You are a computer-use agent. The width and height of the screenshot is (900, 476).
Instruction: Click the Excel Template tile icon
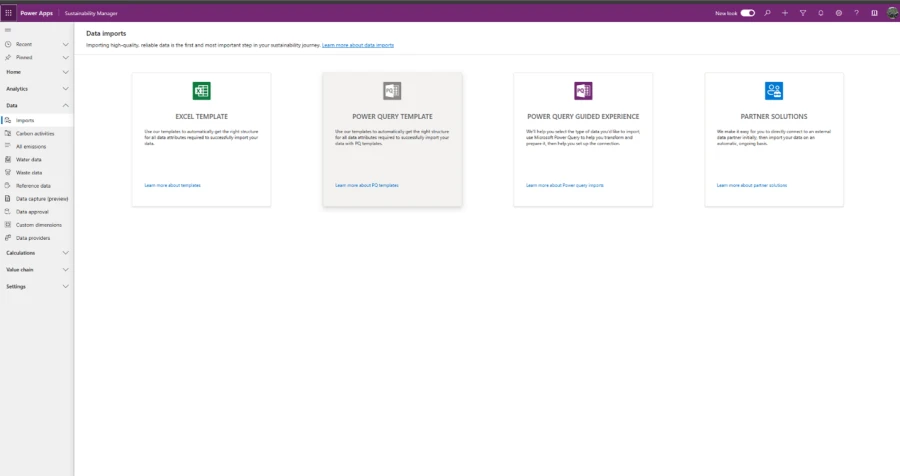pos(201,91)
